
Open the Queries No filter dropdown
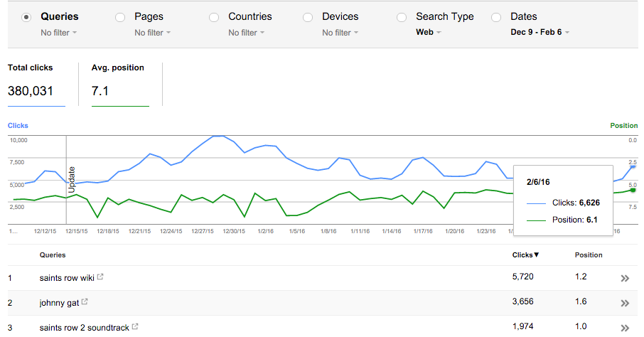tap(59, 33)
